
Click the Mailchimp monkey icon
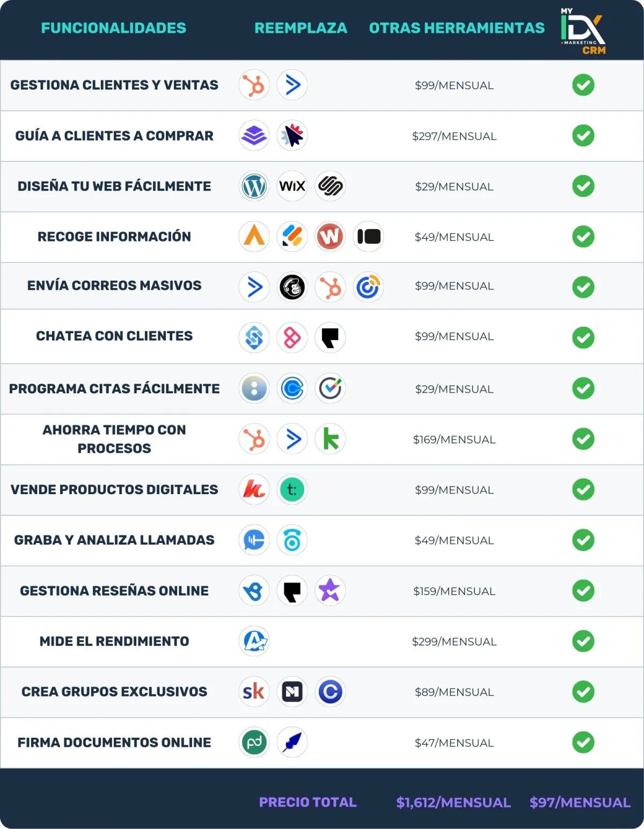[x=292, y=287]
